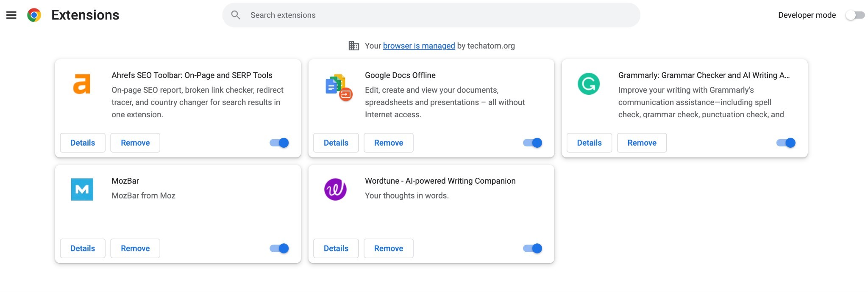
Task: Open Details for Ahrefs SEO Toolbar
Action: click(83, 143)
